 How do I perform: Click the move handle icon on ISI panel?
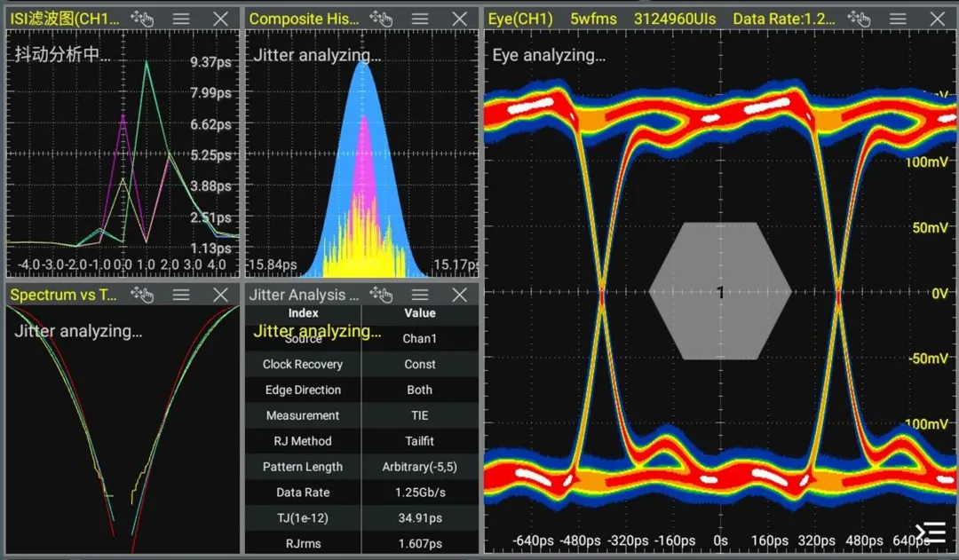tap(142, 19)
